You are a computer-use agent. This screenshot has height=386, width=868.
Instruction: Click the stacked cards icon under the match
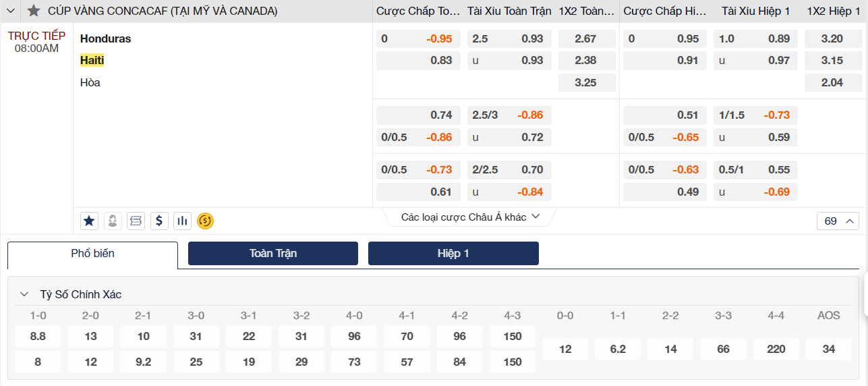(x=136, y=221)
